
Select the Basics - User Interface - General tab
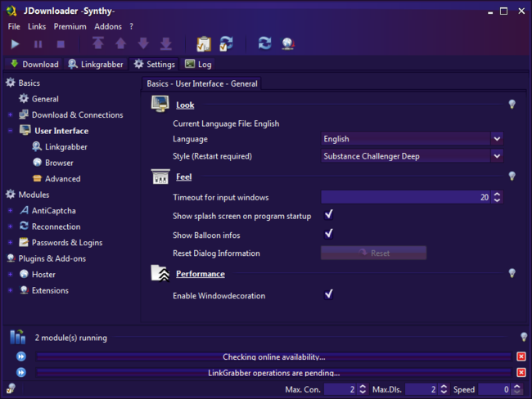(x=202, y=83)
